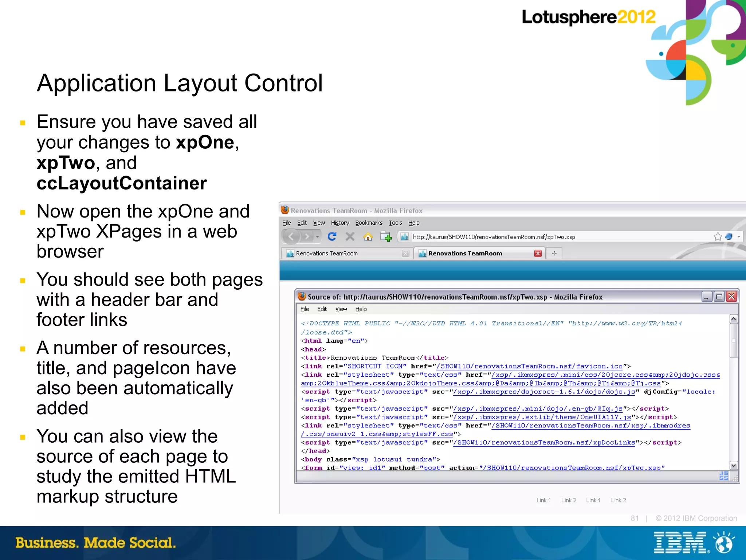Click the @Iq.js script link in source
This screenshot has width=746, height=560.
click(538, 408)
